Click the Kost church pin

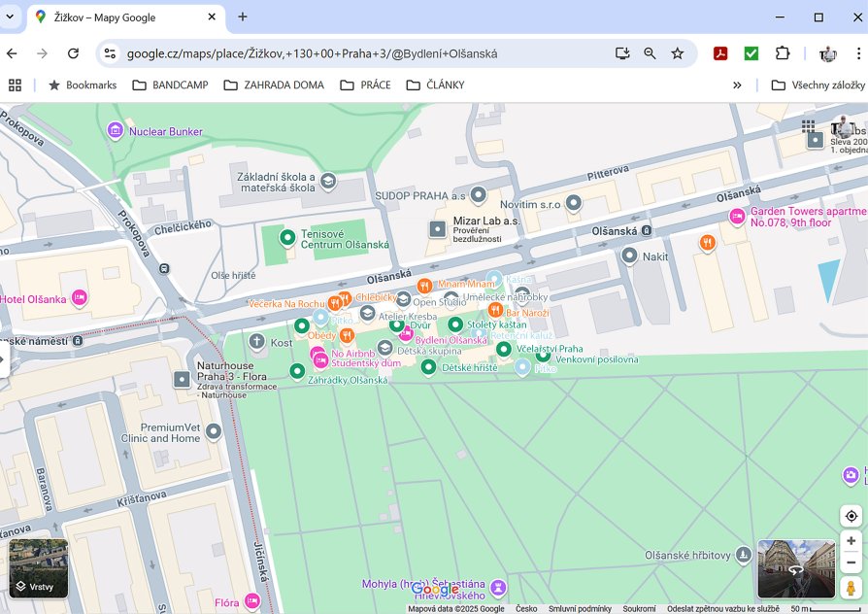point(257,341)
